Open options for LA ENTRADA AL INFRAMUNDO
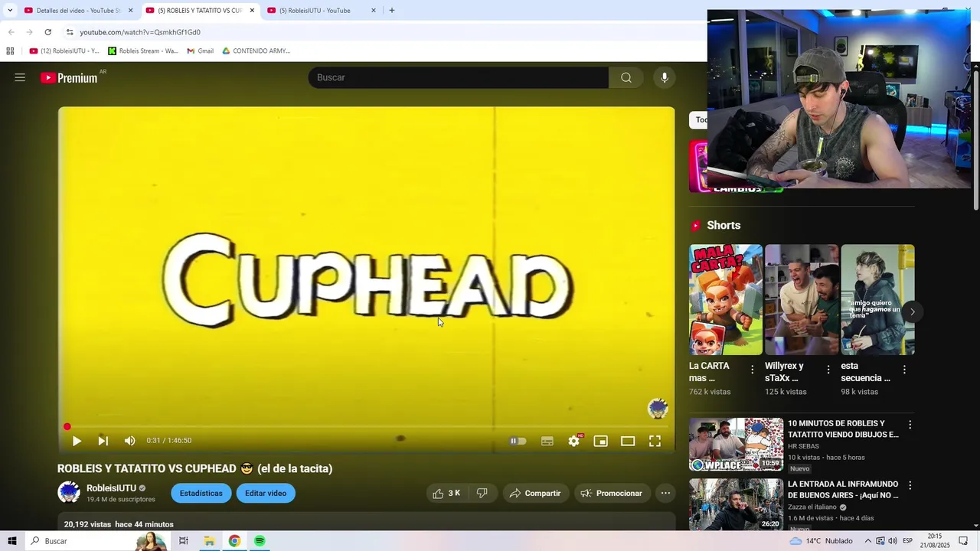 910,485
